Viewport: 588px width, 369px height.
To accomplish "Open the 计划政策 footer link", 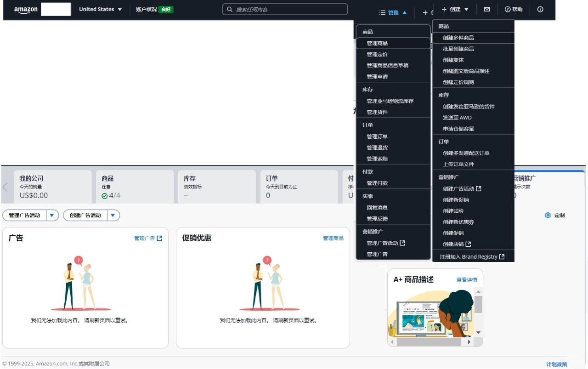I will [x=557, y=364].
